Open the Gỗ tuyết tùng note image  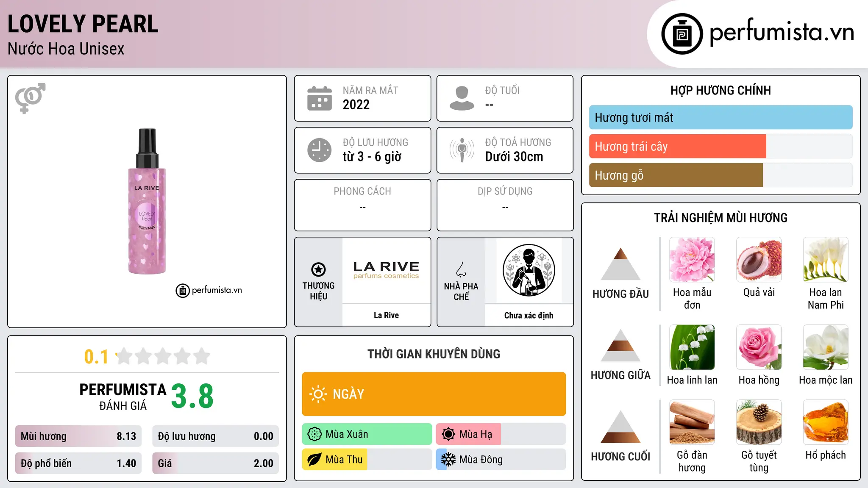coord(759,422)
